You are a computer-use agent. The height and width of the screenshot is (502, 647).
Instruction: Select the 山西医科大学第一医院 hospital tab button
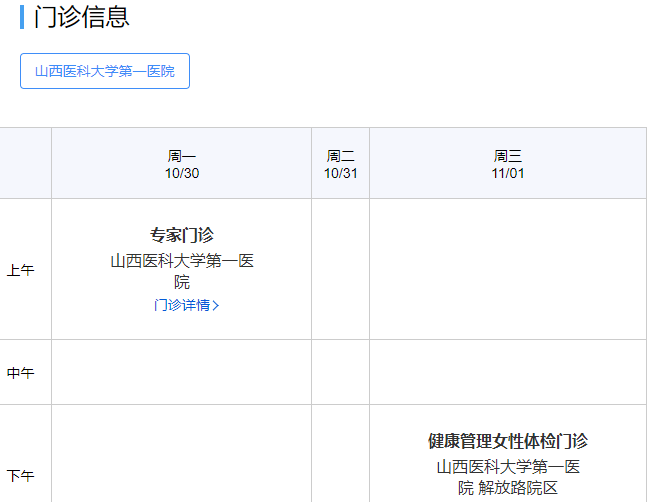(x=105, y=71)
